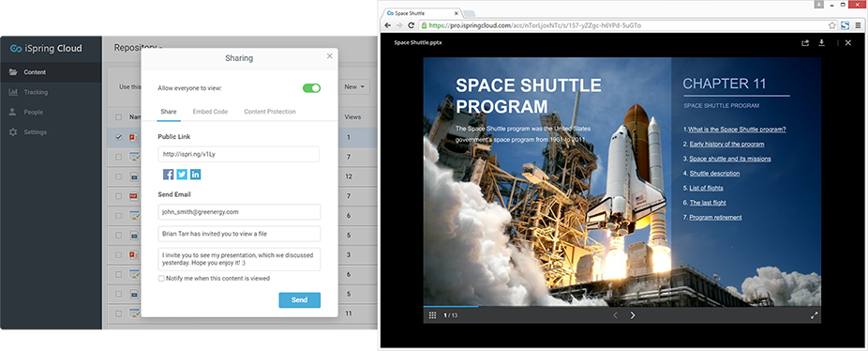The image size is (868, 351).
Task: Click the download icon in the viewer
Action: [x=821, y=42]
